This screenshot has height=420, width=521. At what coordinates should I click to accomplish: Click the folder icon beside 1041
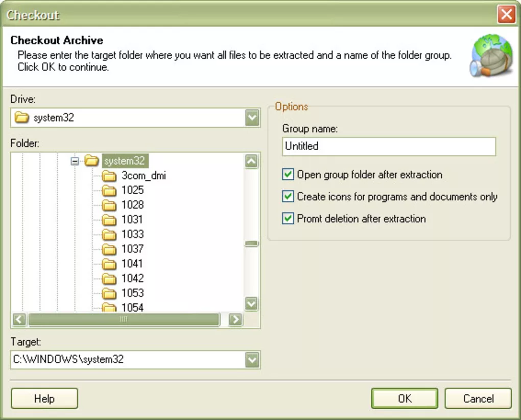(109, 264)
